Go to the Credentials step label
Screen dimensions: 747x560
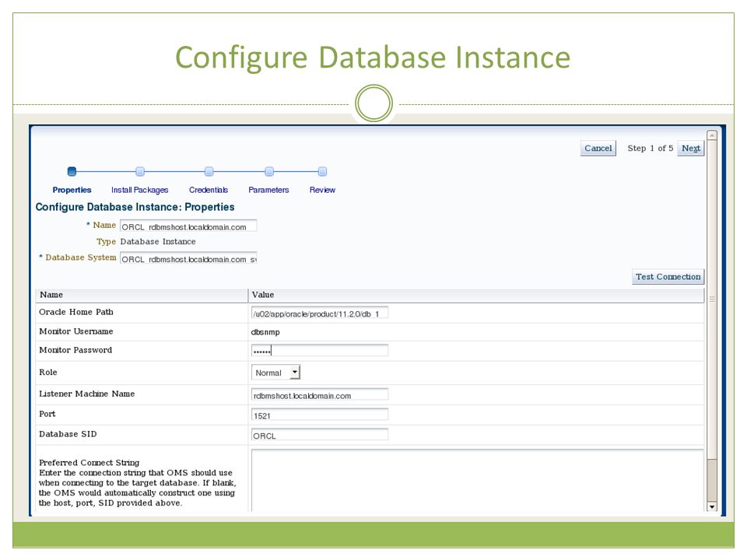tap(209, 190)
